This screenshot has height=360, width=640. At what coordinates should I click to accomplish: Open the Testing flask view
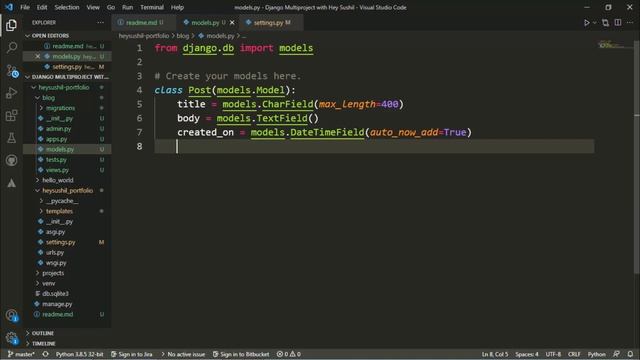coord(11,138)
